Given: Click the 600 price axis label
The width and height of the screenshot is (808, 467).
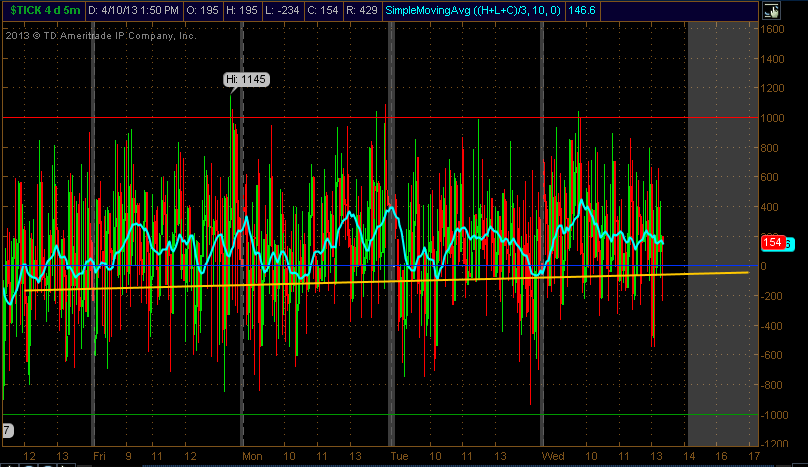Looking at the screenshot, I should coord(769,177).
